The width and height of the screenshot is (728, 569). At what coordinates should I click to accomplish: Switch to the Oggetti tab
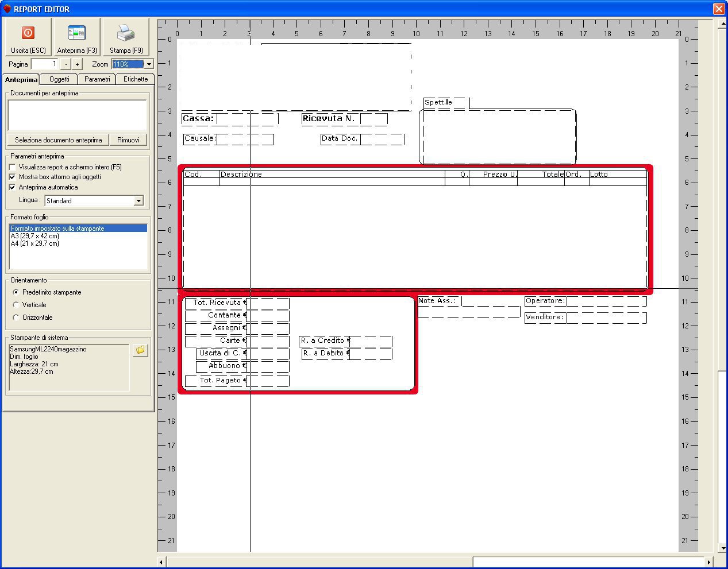(59, 79)
